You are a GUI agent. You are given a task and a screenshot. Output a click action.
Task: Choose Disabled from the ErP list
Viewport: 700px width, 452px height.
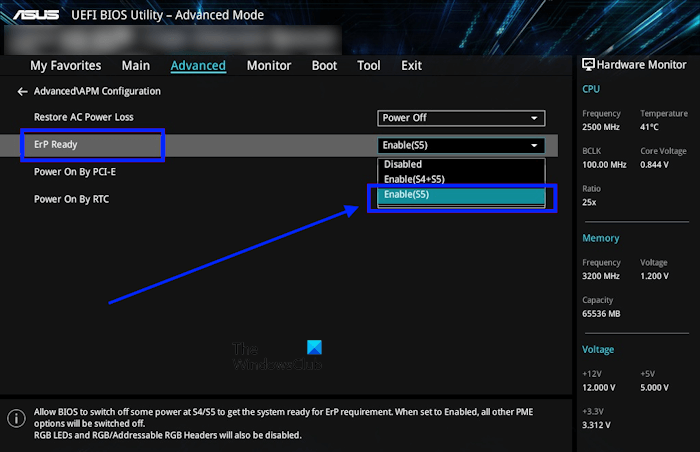click(461, 164)
